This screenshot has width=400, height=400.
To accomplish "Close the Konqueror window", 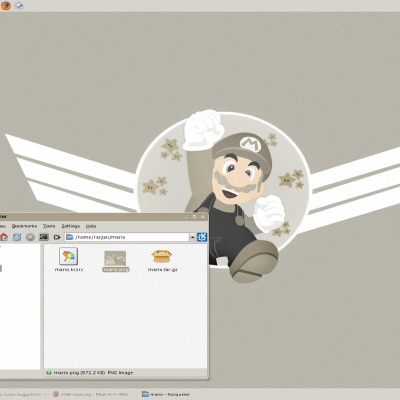I will (203, 217).
